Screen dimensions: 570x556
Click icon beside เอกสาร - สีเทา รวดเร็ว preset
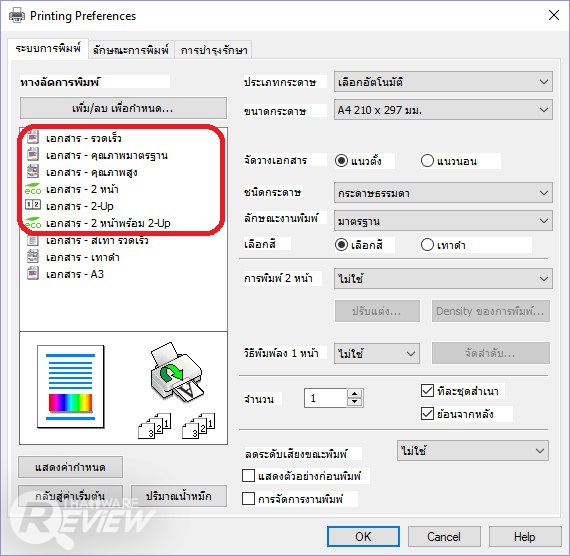(x=33, y=240)
